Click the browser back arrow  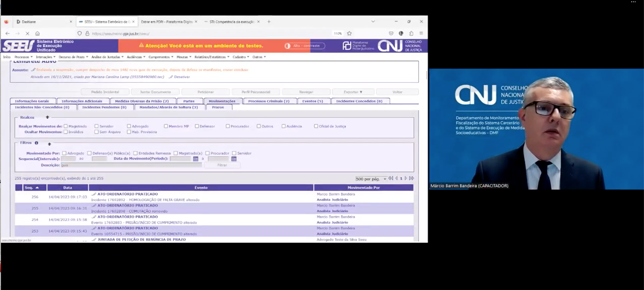pyautogui.click(x=8, y=33)
